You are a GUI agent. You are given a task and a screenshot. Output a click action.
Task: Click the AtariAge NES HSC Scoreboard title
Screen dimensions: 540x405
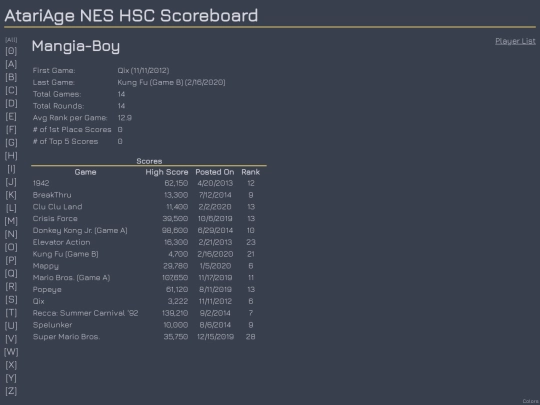131,16
